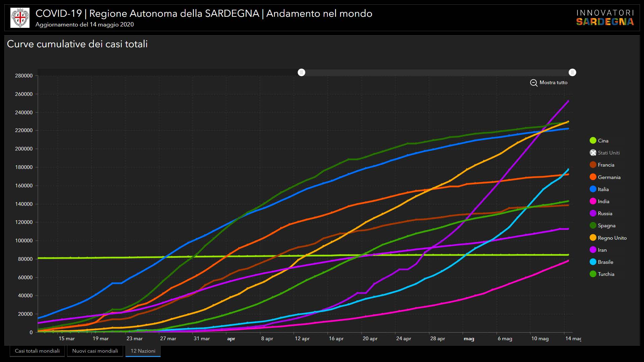Viewport: 644px width, 362px height.
Task: Click the Mostra tutto button
Action: point(553,82)
